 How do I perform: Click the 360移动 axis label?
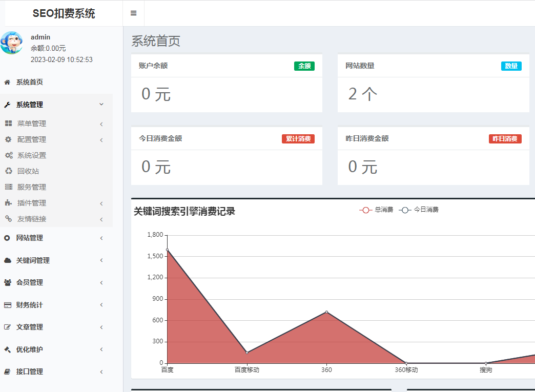406,370
